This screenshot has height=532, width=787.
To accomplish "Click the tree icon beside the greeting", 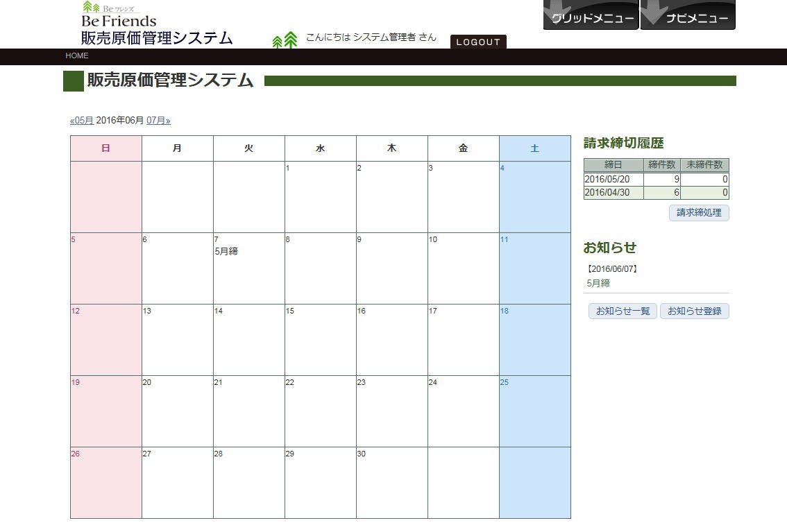I will click(285, 40).
